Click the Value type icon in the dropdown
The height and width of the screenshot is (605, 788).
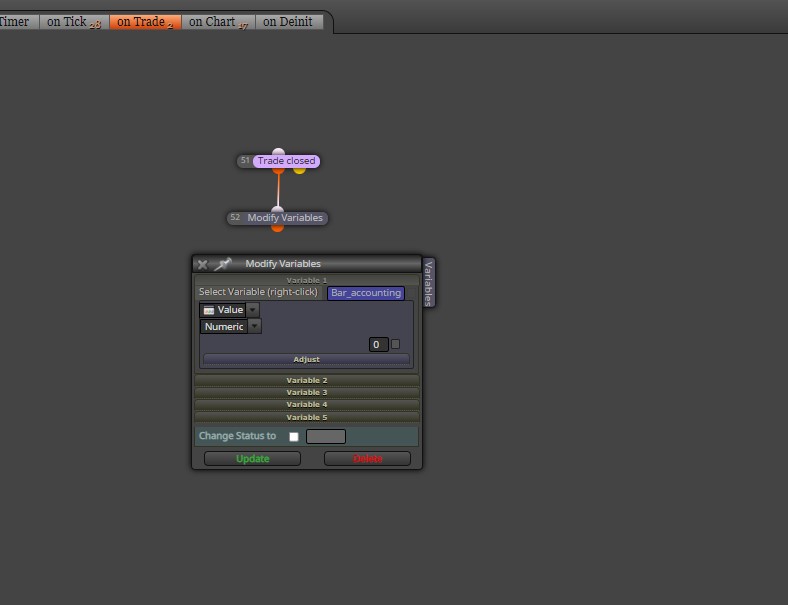tap(209, 311)
